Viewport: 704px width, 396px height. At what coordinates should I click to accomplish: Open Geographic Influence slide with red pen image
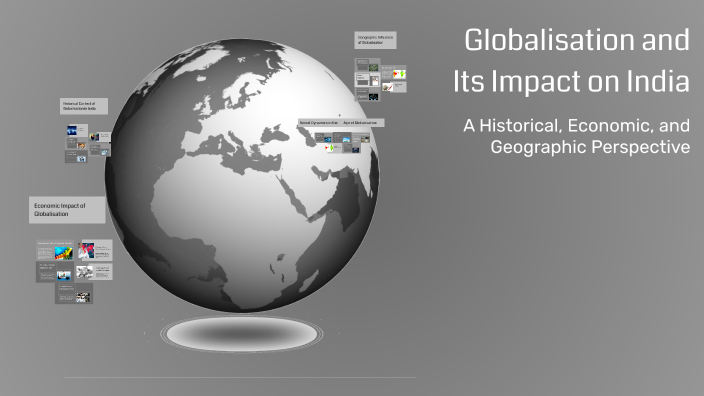tap(394, 87)
